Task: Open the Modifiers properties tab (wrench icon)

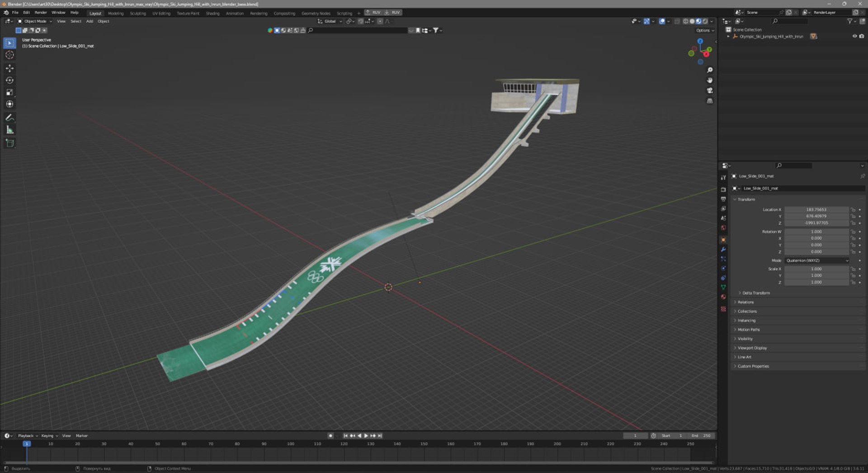Action: [x=723, y=250]
